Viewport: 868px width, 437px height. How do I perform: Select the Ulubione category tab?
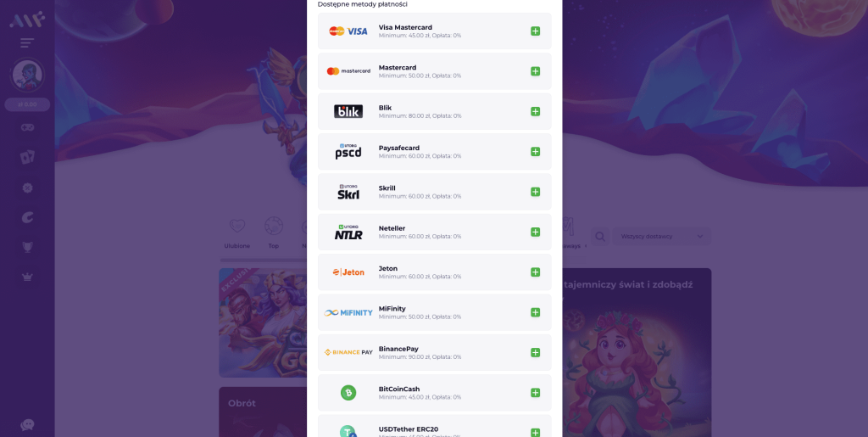point(237,233)
